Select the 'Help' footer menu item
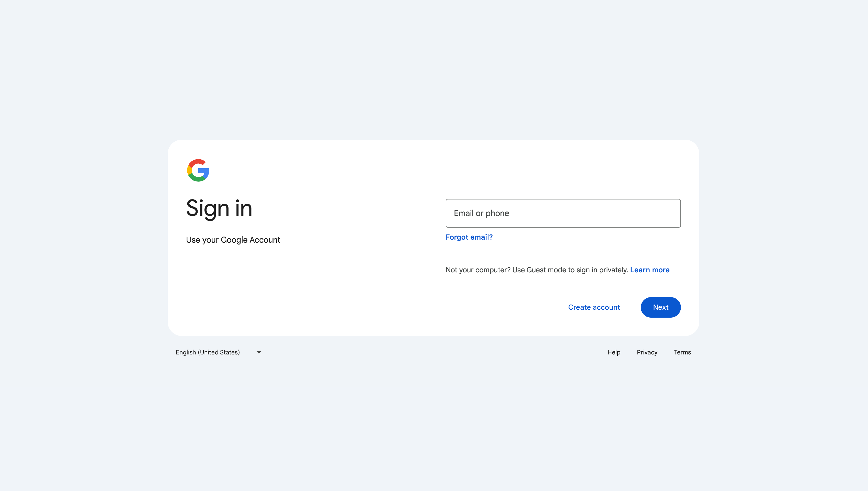868x491 pixels. tap(614, 352)
